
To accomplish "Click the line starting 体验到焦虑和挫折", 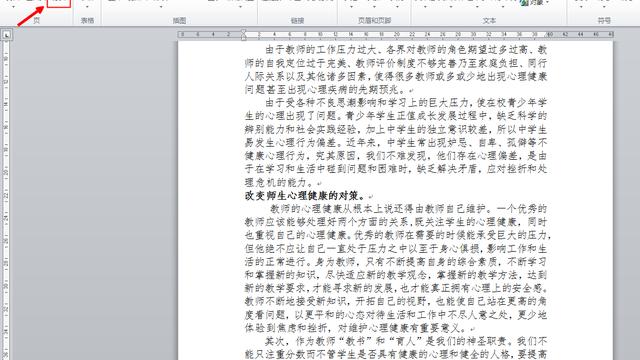I will [x=355, y=328].
